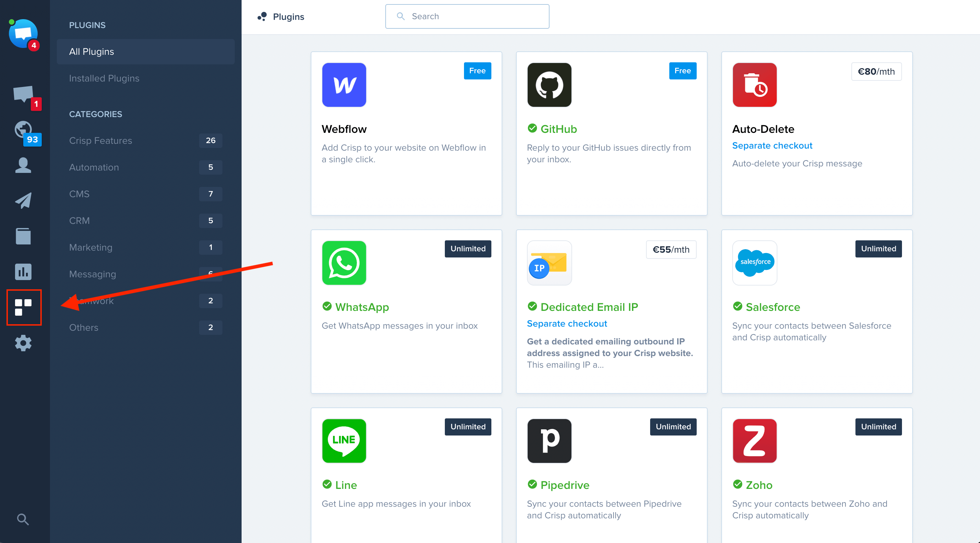980x543 pixels.
Task: Click the Unlimited badge on Pipedrive card
Action: click(x=673, y=427)
